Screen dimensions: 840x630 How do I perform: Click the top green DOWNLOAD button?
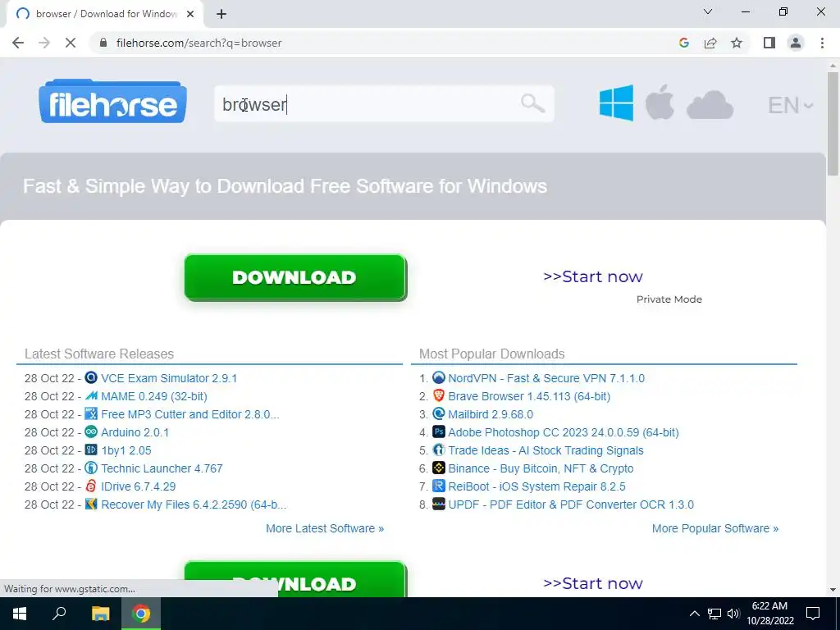click(295, 277)
